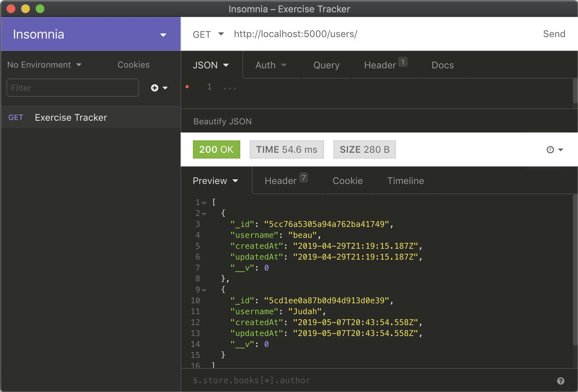Open the response history clock dropdown
Screen dimensions: 578x392
click(555, 150)
